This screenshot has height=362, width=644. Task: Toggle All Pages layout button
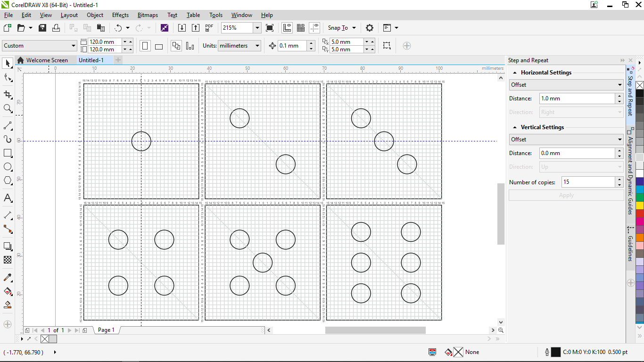pos(176,46)
